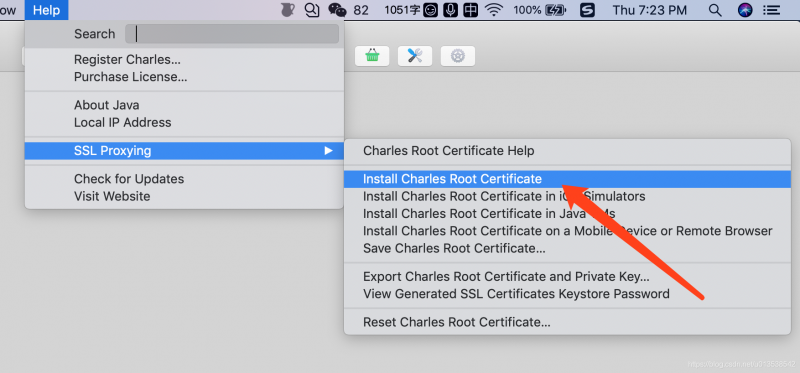The width and height of the screenshot is (800, 373).
Task: Click the Help menu Search field
Action: [x=232, y=34]
